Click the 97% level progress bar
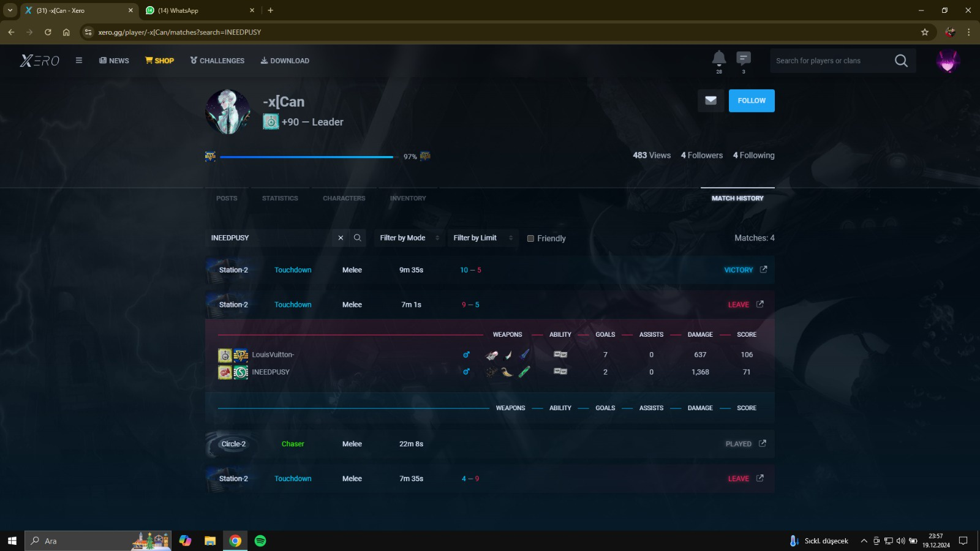 [x=306, y=157]
